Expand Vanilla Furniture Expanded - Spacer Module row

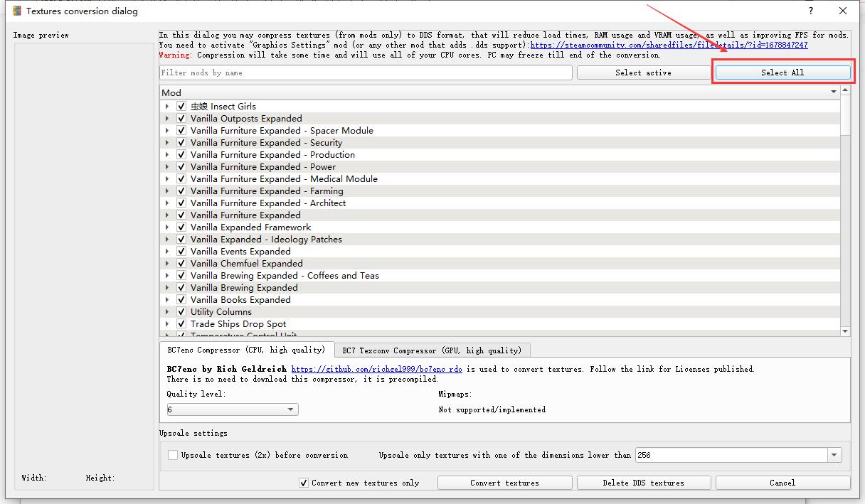pyautogui.click(x=167, y=131)
